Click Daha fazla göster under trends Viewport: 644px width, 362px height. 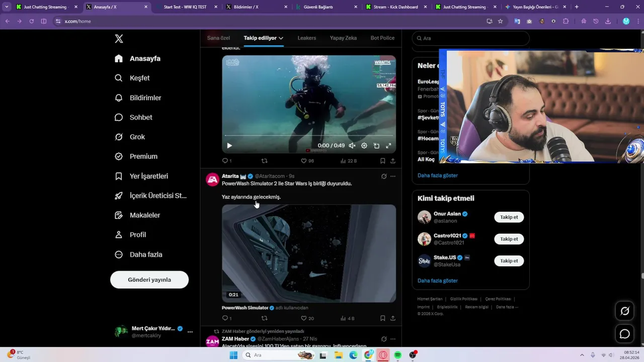(438, 175)
